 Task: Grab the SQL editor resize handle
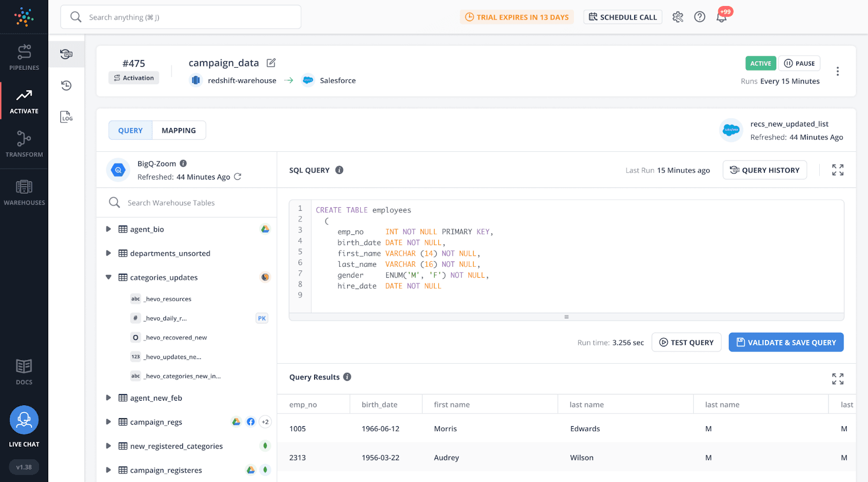566,317
